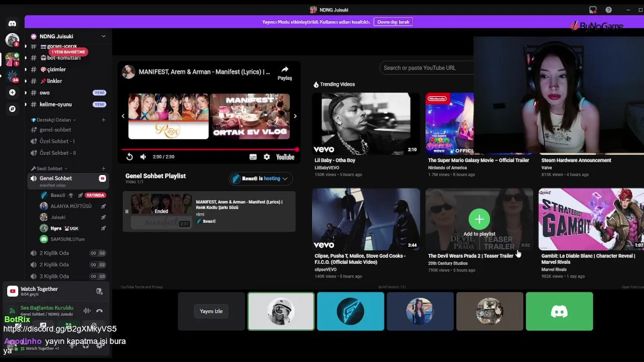Open Gambit Marvel Rivals video thumbnail
This screenshot has height=362, width=644.
(x=591, y=219)
